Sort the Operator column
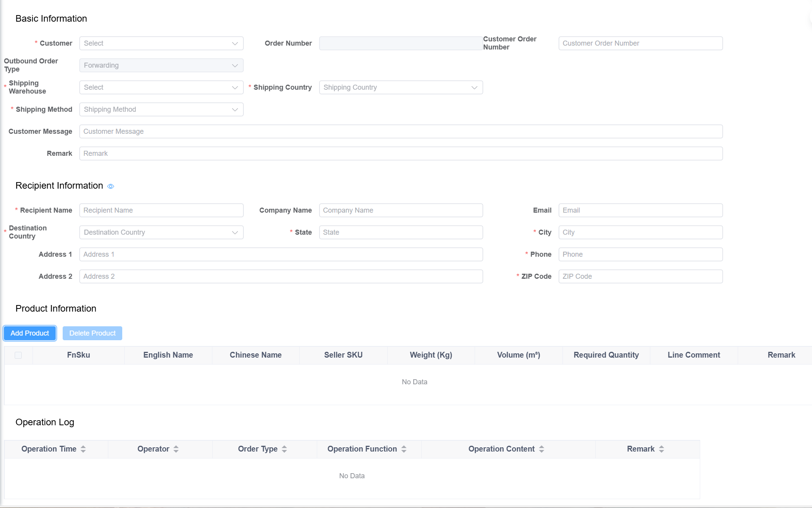This screenshot has height=508, width=812. pyautogui.click(x=176, y=449)
